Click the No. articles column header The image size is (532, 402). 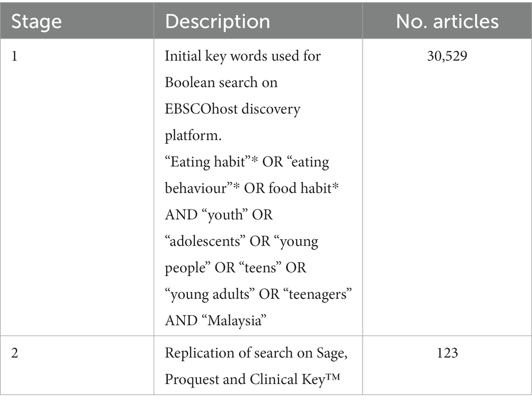coord(447,21)
